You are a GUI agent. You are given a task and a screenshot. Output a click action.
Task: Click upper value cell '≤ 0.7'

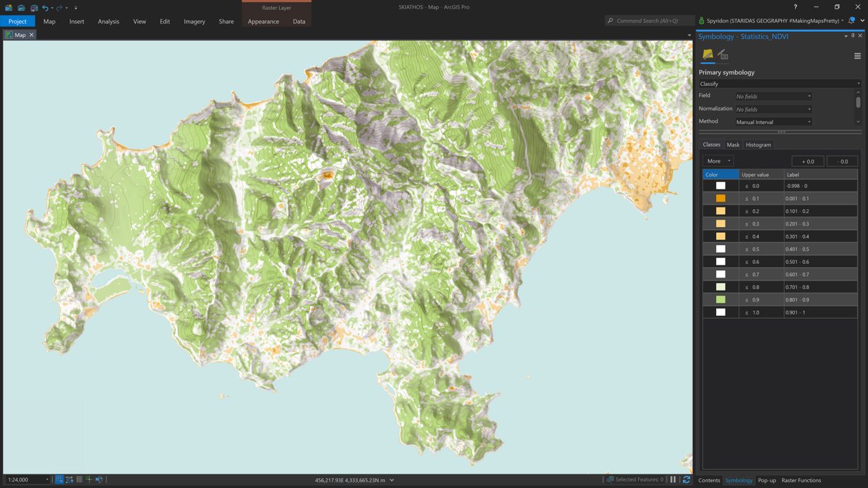pos(762,275)
